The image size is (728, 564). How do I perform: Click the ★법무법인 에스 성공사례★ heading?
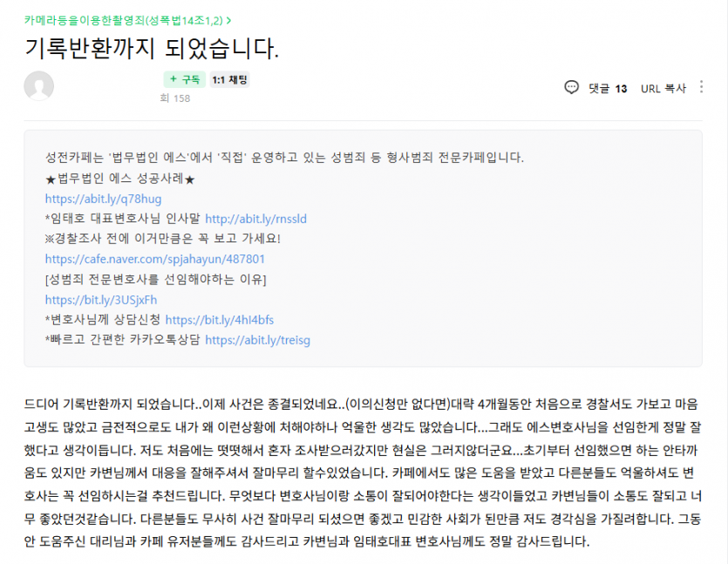tap(119, 179)
